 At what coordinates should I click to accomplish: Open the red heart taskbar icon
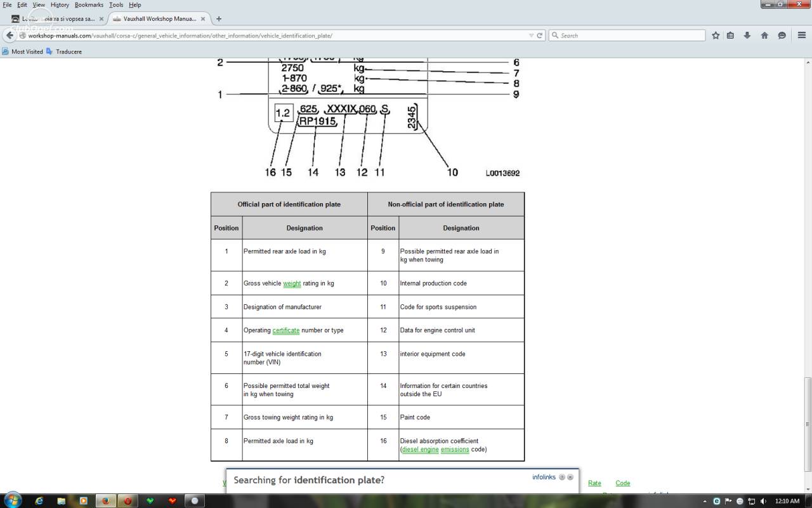(173, 500)
